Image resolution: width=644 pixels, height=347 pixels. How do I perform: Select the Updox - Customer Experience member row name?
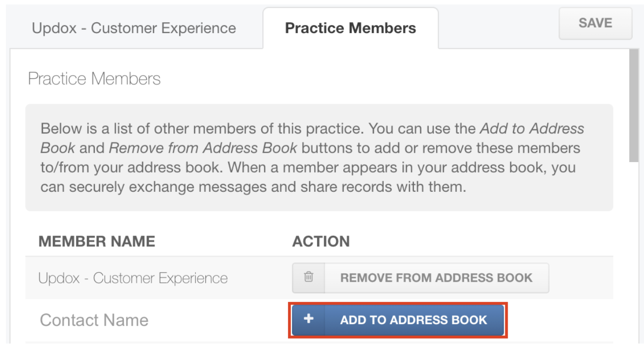(x=133, y=278)
